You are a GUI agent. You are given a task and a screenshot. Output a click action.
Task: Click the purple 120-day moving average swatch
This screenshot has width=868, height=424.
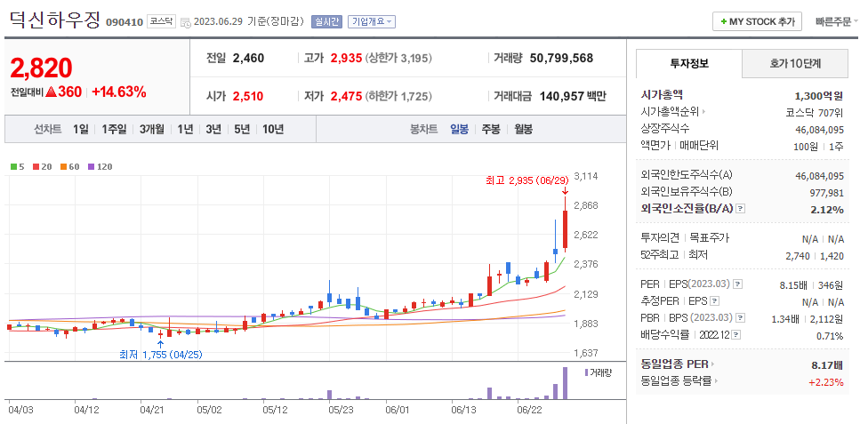(92, 166)
